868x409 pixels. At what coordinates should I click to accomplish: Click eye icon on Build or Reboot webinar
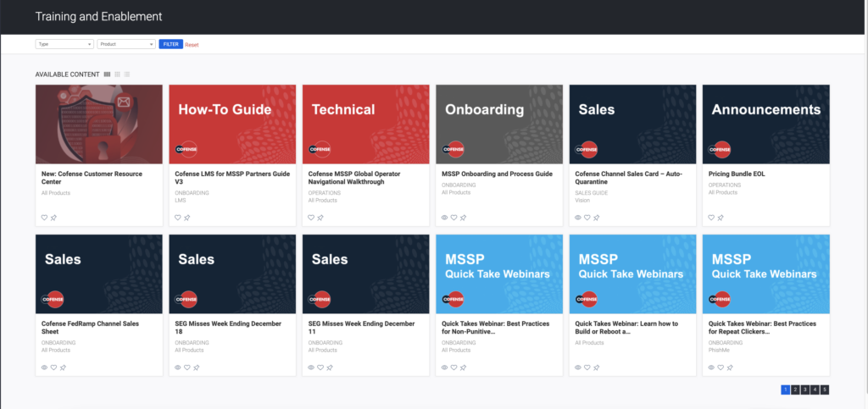[x=578, y=368]
